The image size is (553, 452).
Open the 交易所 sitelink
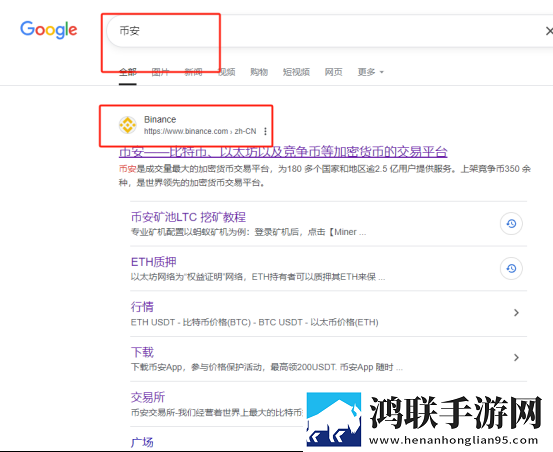point(148,397)
